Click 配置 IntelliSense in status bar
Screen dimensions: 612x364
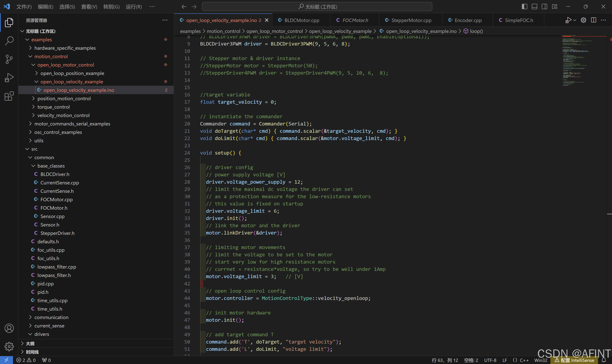coord(575,360)
